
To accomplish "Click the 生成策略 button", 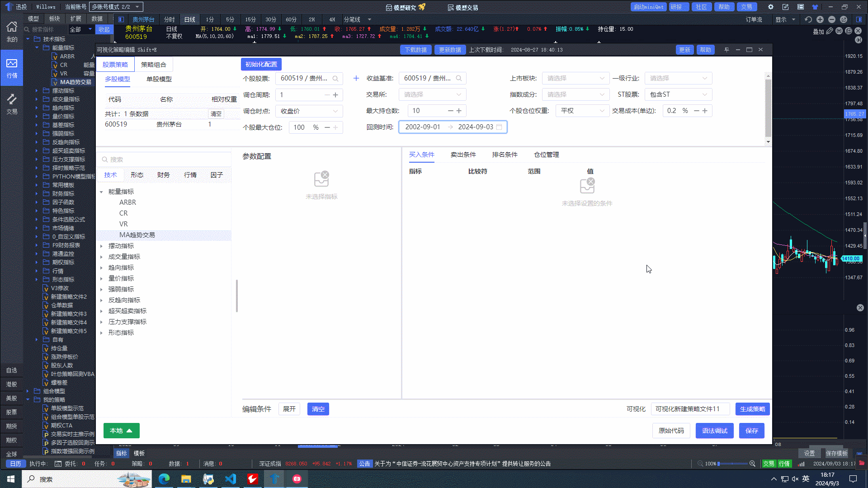I will pos(752,409).
